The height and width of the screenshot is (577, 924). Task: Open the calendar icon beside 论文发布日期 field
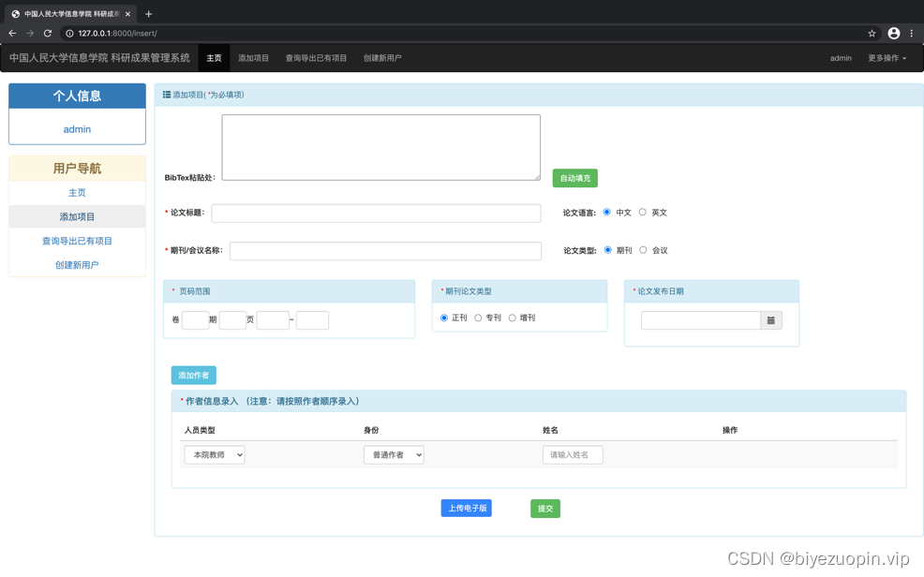coord(770,319)
